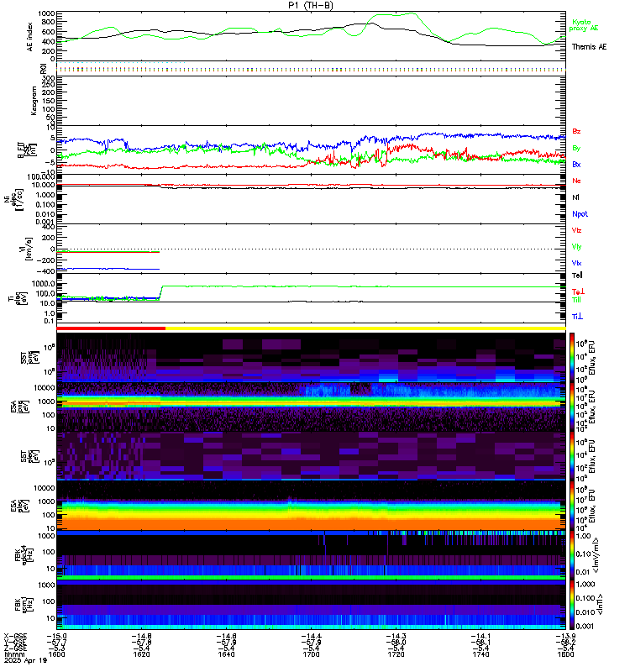
Task: Click the nT color bar beside FBK panel
Action: (572, 605)
